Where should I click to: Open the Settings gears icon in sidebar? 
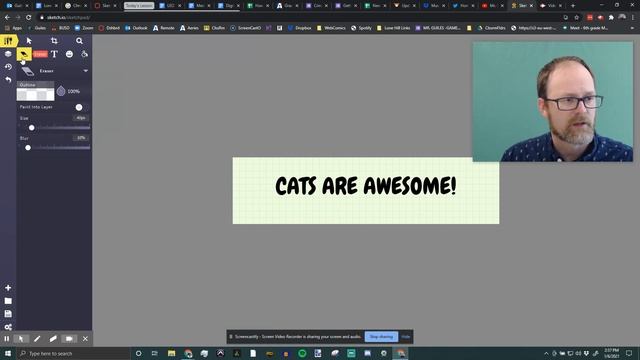tap(8, 327)
